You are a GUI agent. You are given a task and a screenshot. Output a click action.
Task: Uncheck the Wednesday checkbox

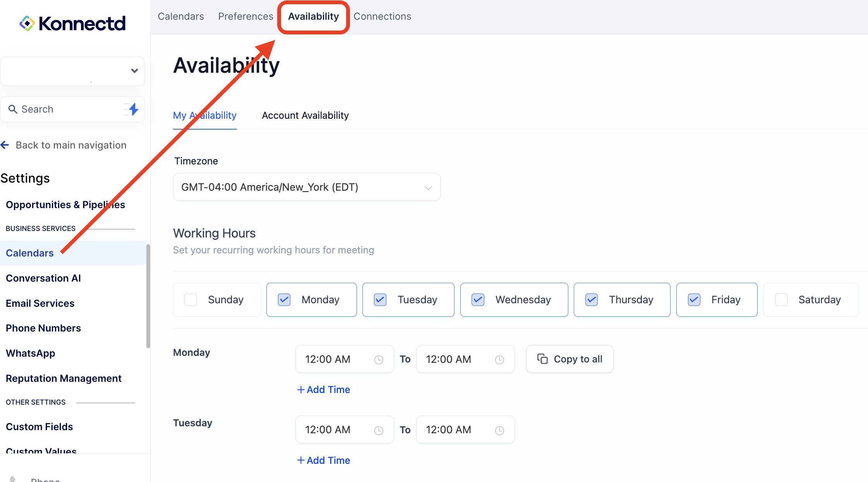click(x=478, y=300)
